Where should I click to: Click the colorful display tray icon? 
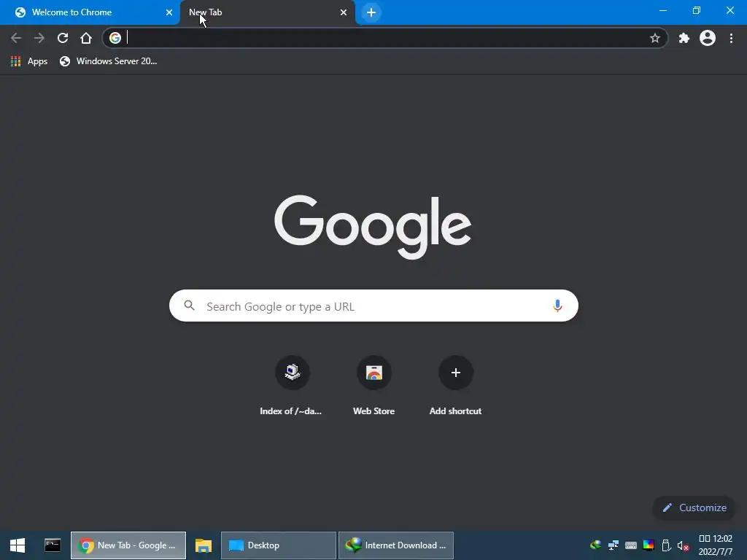point(649,545)
